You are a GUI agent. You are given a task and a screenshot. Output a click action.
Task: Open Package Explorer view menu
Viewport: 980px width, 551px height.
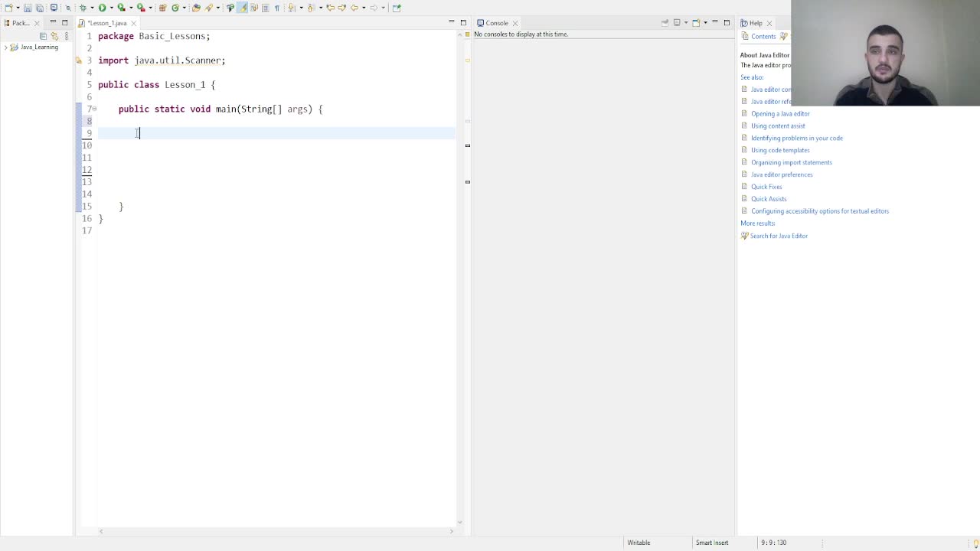67,36
